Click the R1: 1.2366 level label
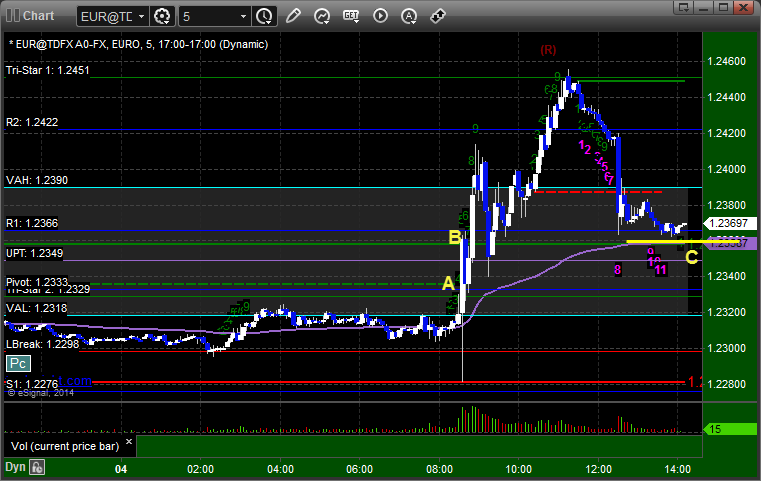The image size is (761, 481). click(x=32, y=223)
